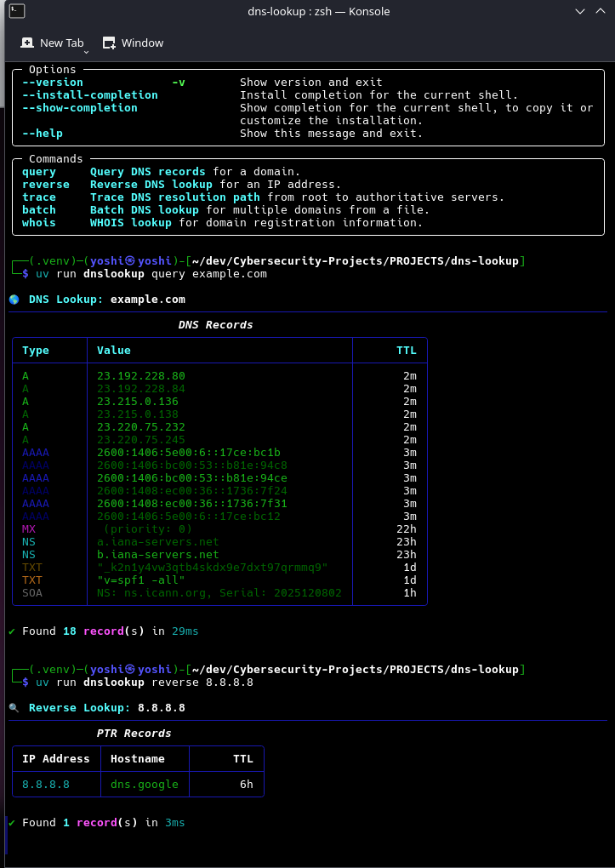Click the 'PTR Records' table title

[134, 733]
